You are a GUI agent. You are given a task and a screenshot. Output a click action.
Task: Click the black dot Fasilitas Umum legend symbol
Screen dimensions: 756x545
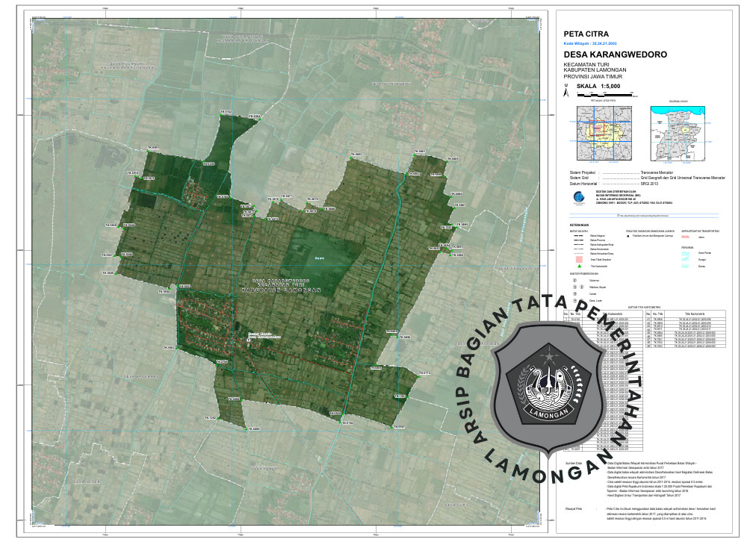point(629,237)
